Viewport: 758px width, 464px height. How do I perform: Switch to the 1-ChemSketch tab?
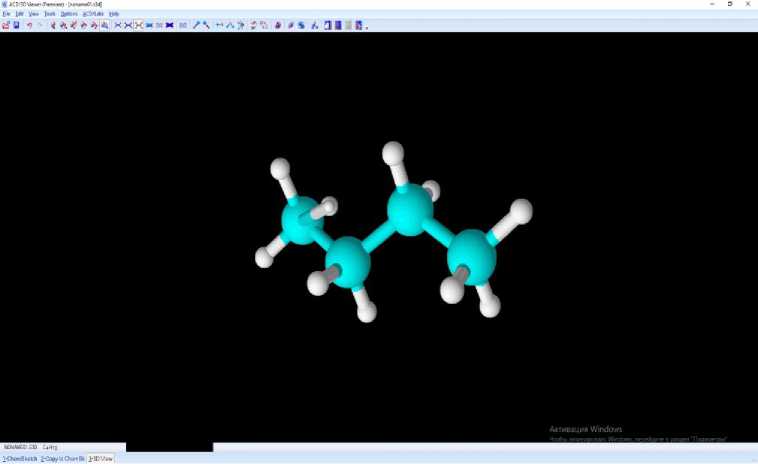(19, 458)
